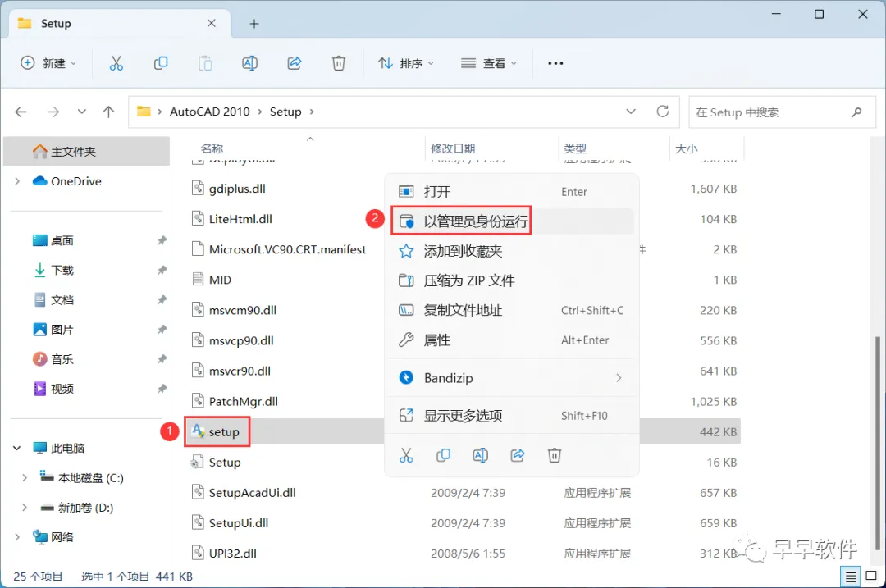The image size is (886, 588).
Task: Click the AutoCAD 2010 breadcrumb
Action: point(210,112)
